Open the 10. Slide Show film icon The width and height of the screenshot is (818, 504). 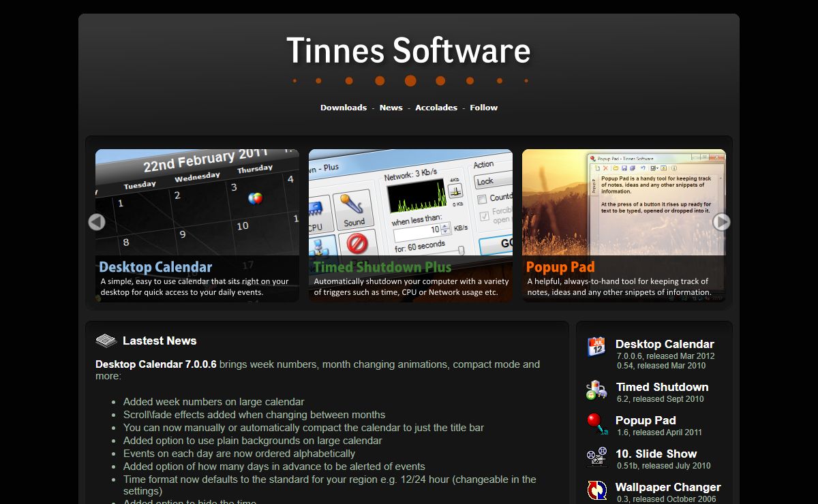pyautogui.click(x=596, y=458)
